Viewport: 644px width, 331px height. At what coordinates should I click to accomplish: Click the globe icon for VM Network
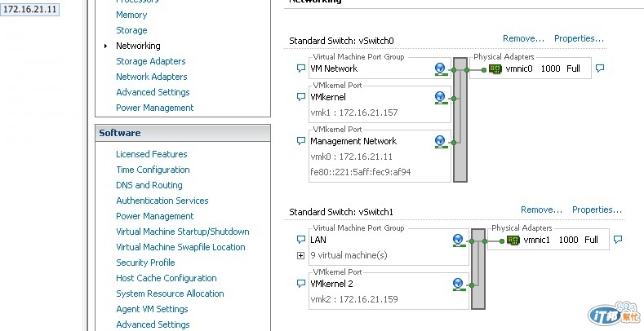(441, 69)
